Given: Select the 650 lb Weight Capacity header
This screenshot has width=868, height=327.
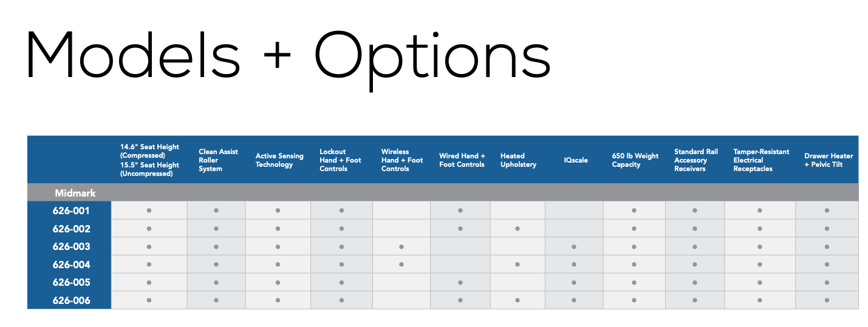Looking at the screenshot, I should pyautogui.click(x=635, y=160).
